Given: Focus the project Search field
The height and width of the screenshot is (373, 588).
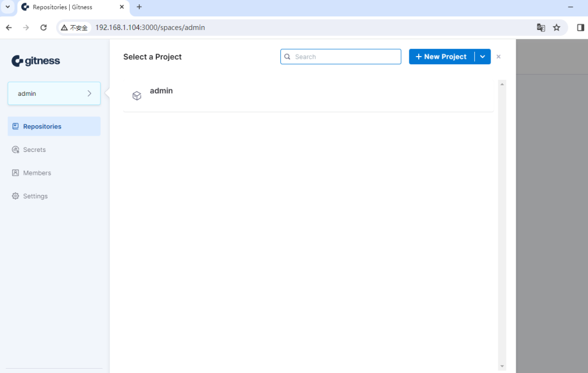Looking at the screenshot, I should (x=340, y=57).
